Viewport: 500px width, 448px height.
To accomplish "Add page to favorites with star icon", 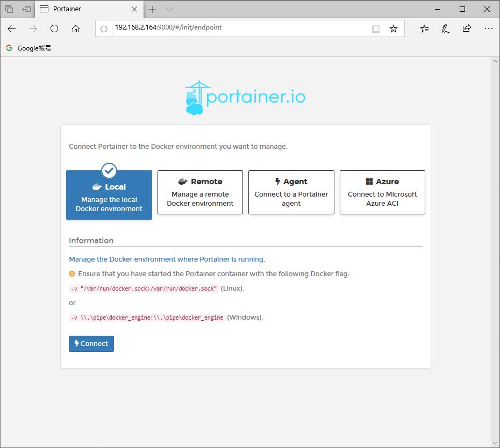I will (x=394, y=29).
